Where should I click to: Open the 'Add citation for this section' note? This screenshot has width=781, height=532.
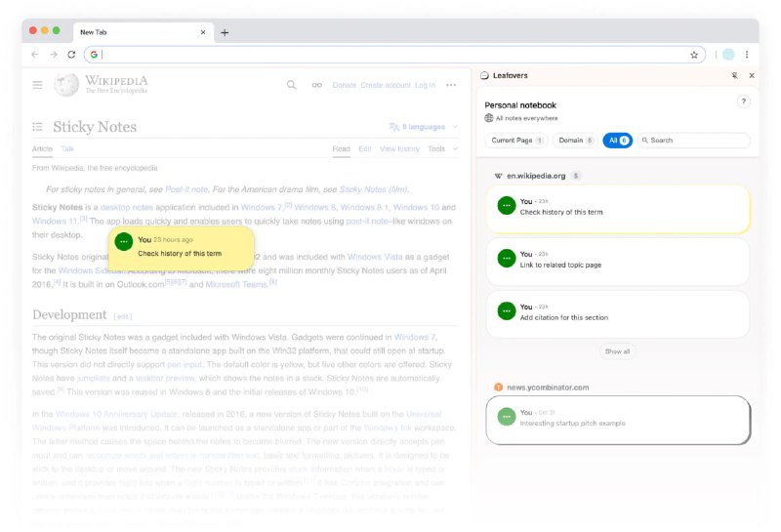(618, 313)
